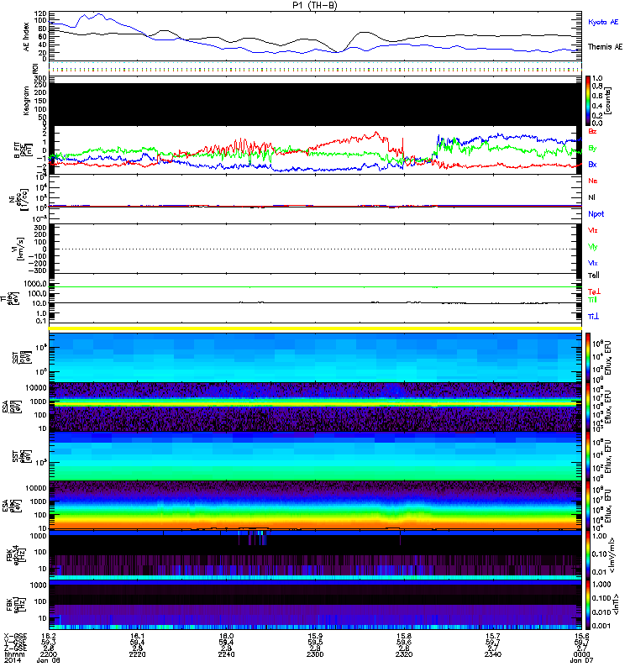
Task: Click the Npot legend label
Action: [595, 213]
